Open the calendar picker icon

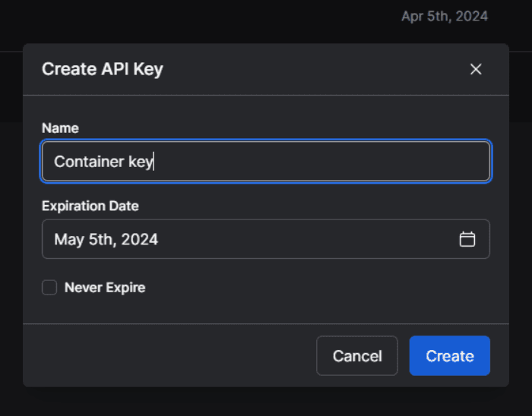tap(467, 239)
